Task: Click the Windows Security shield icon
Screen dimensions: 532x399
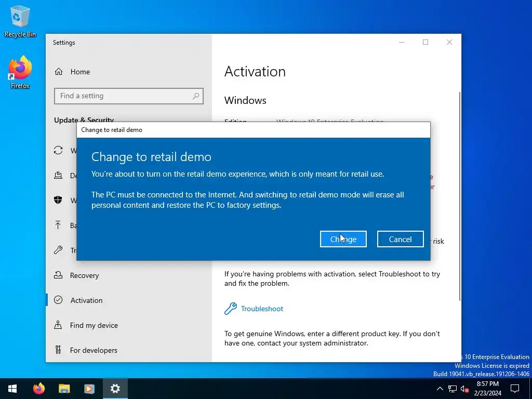Action: [58, 200]
